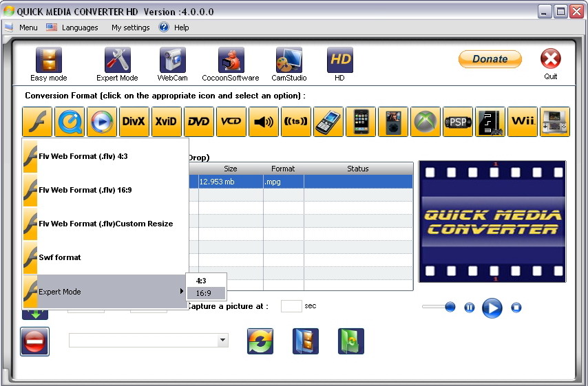Select PSP format icon
This screenshot has height=386, width=588.
(x=457, y=121)
